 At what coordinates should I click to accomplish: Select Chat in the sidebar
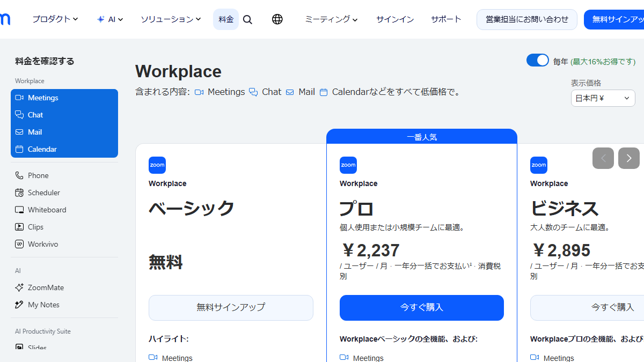pos(64,115)
